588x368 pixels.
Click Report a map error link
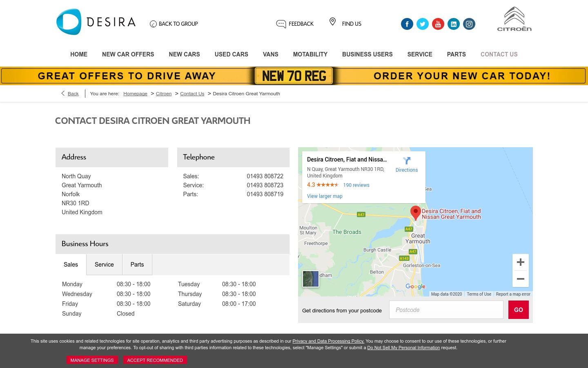pyautogui.click(x=513, y=294)
